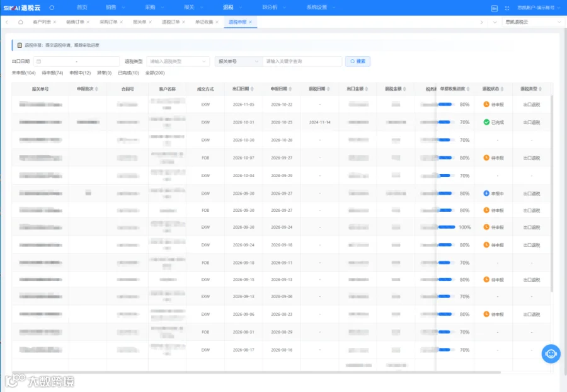Expand the 系统设置 top menu
Viewport: 567px width, 392px height.
point(321,7)
